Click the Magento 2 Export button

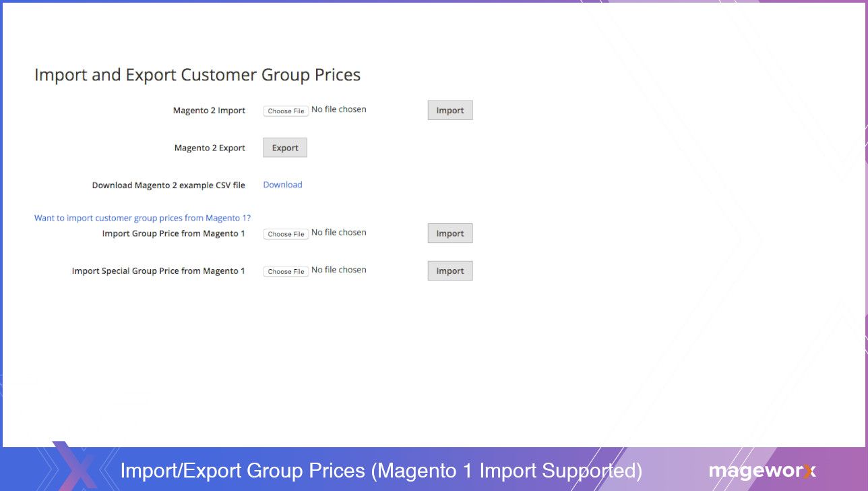[284, 148]
